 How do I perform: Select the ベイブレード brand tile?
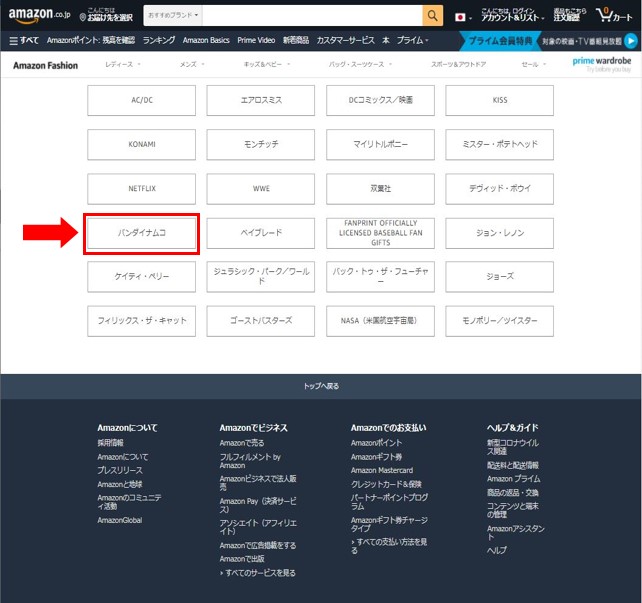(261, 233)
